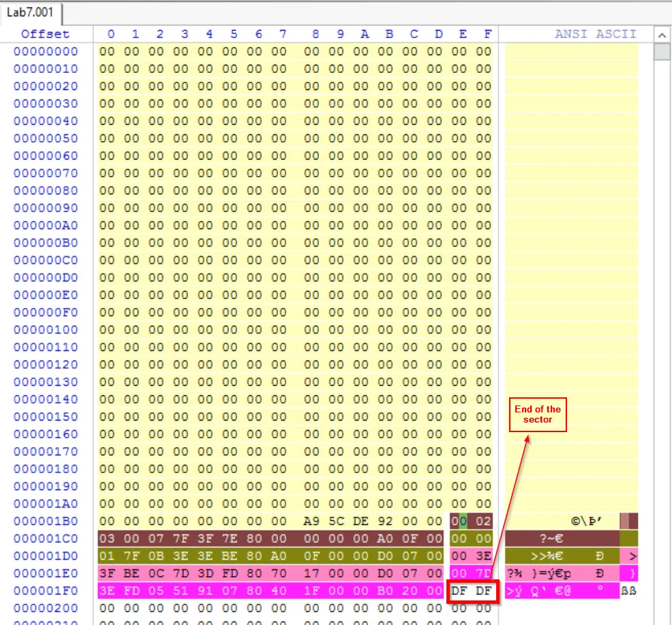This screenshot has width=672, height=625.
Task: Select first byte 3E in row 000001F0
Action: 107,591
